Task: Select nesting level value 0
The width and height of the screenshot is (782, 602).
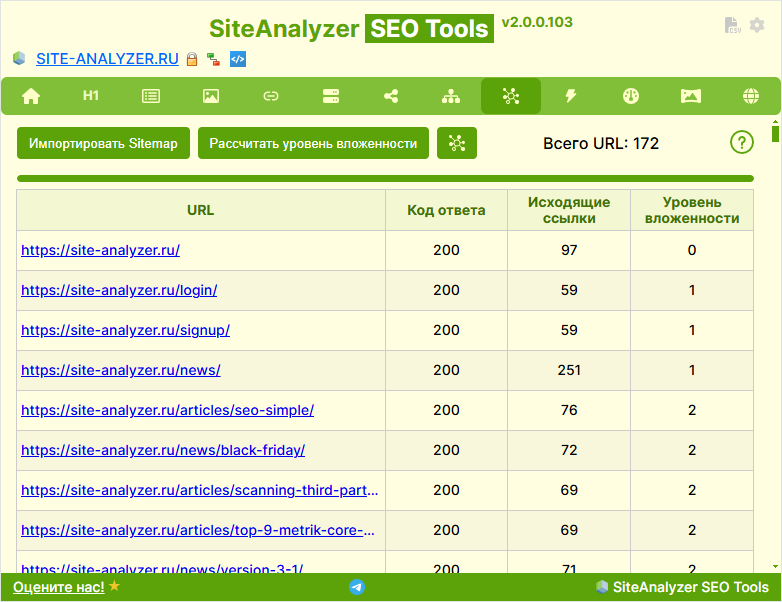Action: [692, 250]
